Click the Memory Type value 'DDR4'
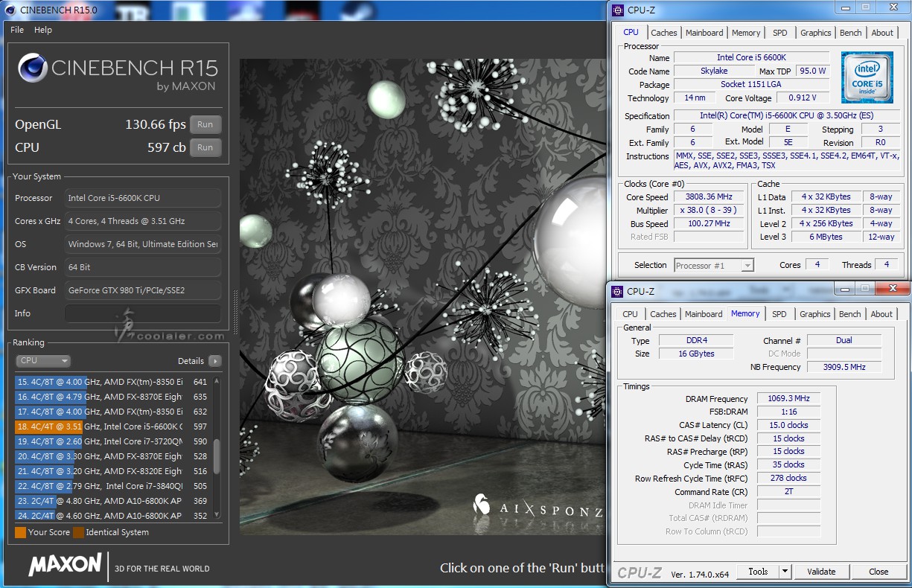 point(695,340)
